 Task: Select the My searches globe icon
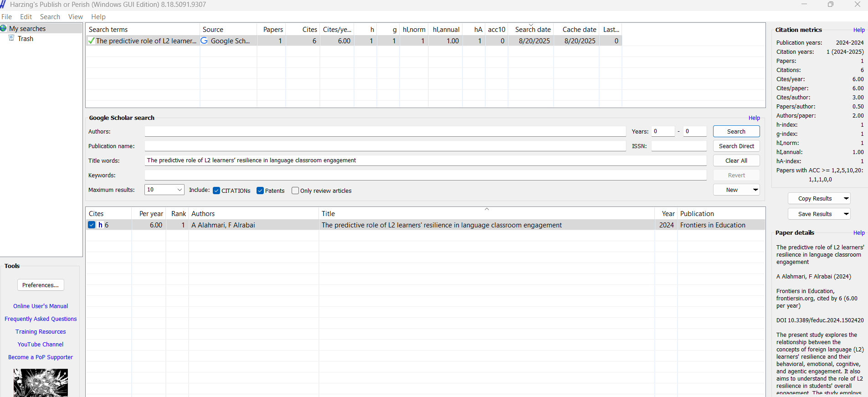click(4, 28)
